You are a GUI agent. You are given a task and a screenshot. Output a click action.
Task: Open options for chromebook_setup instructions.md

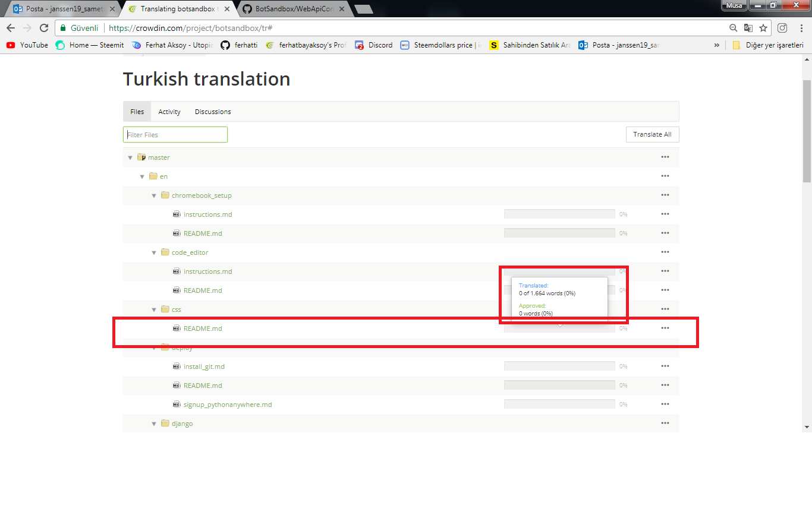[x=665, y=214]
